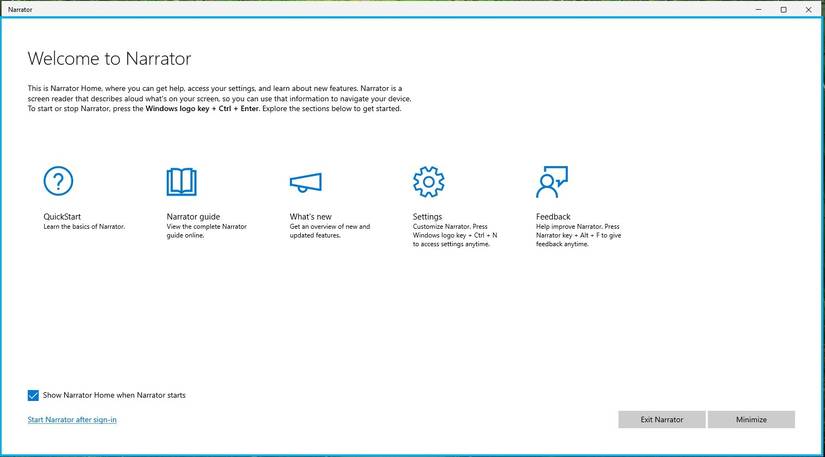Screen dimensions: 825x457
Task: Click "View the complete Narrator guide online." text
Action: pyautogui.click(x=206, y=231)
